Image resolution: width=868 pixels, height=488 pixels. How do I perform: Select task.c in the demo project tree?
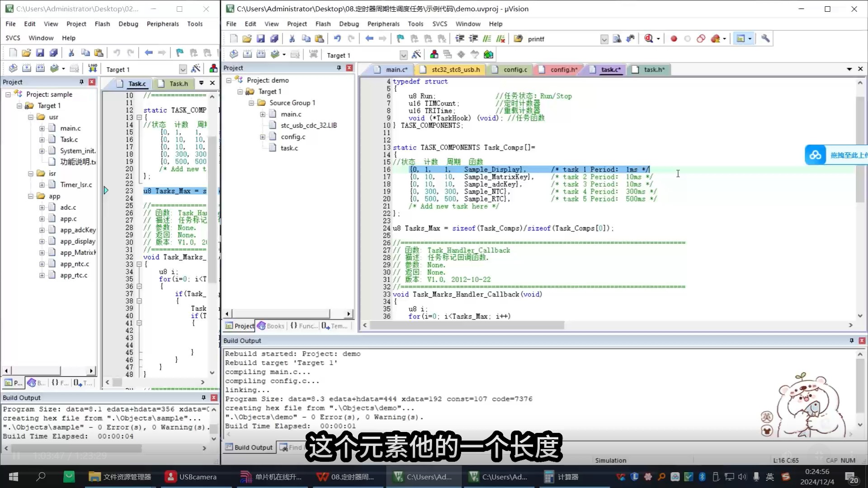pos(289,148)
